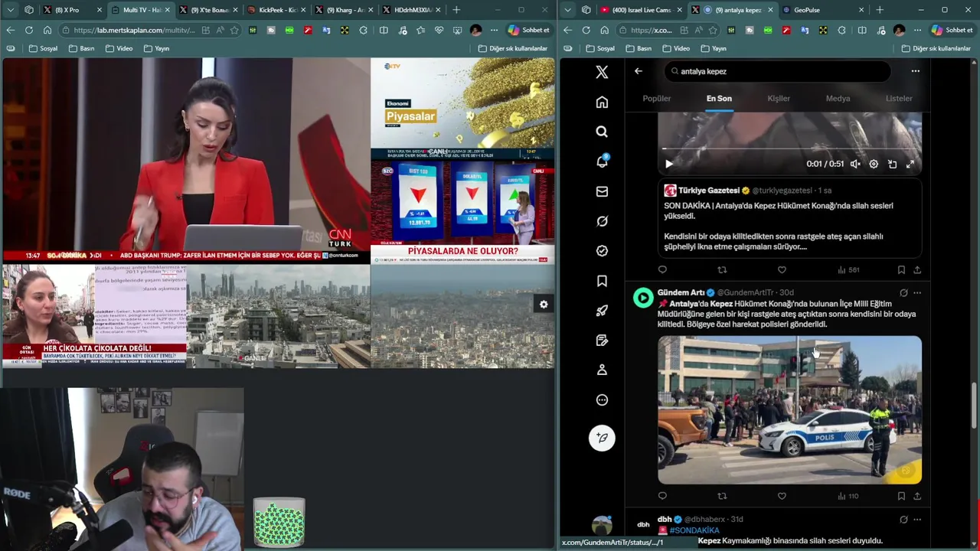Open the three-dot menu on Gündem Artı post
The height and width of the screenshot is (551, 980).
[917, 292]
